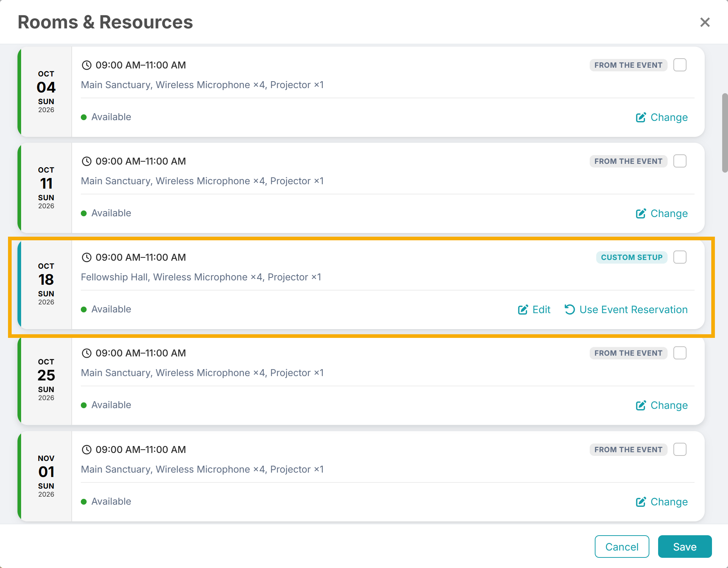Click the clock icon on Oct 18 row
The width and height of the screenshot is (728, 568).
pos(87,257)
